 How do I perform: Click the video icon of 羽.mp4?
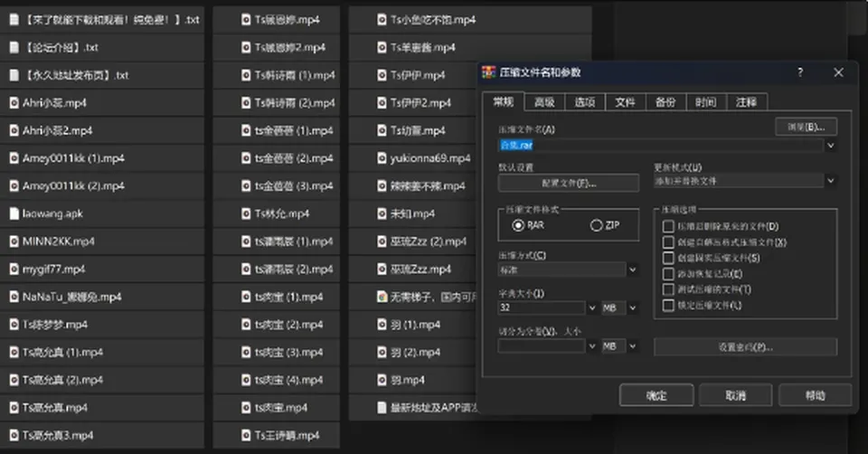pyautogui.click(x=382, y=380)
